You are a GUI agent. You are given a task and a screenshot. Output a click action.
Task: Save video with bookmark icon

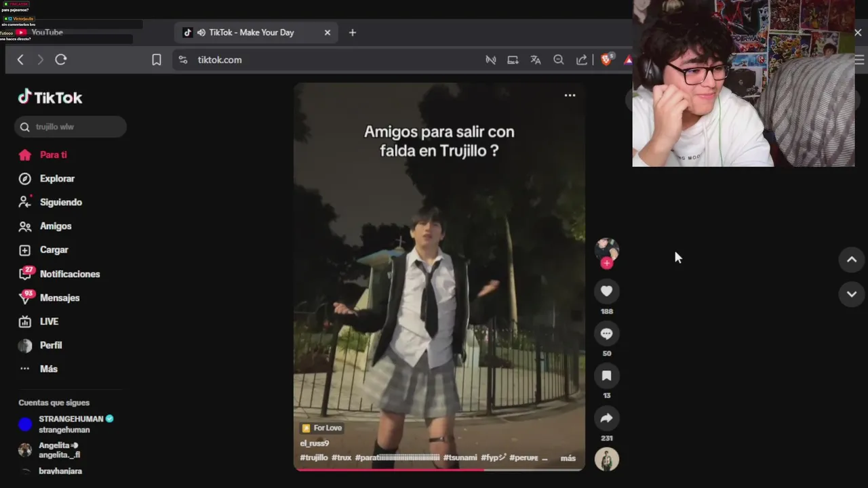(607, 375)
